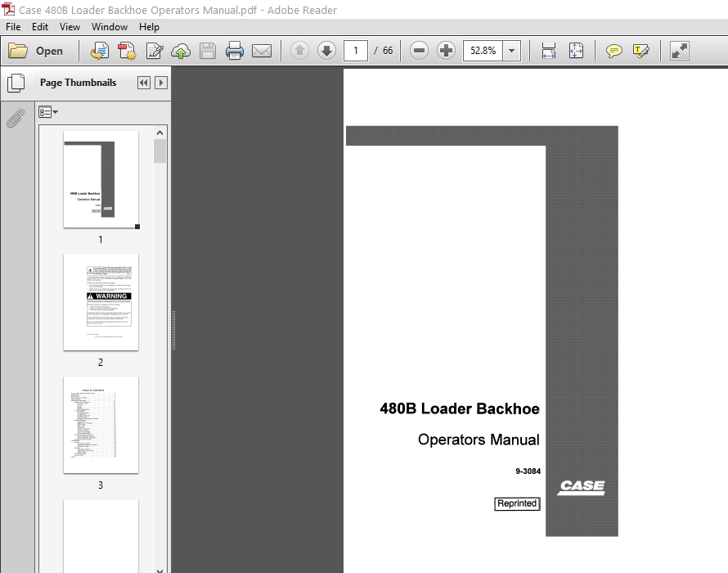
Task: Click the 'Reprinted' boxed label
Action: coord(517,503)
